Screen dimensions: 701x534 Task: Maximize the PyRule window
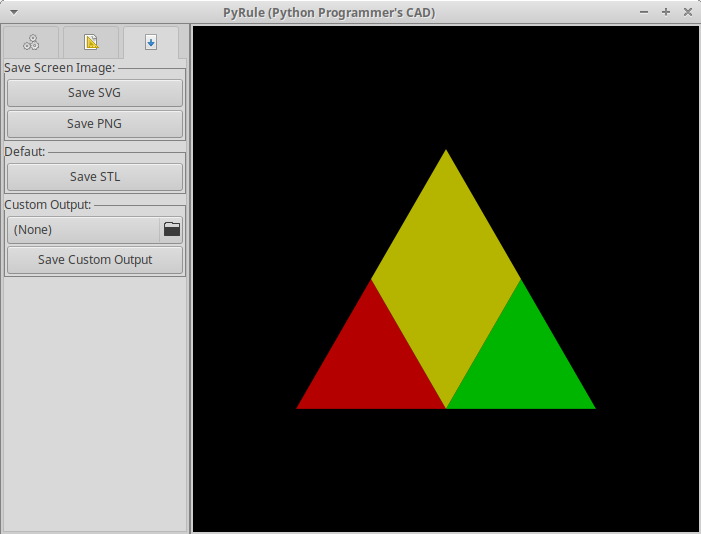pos(666,13)
